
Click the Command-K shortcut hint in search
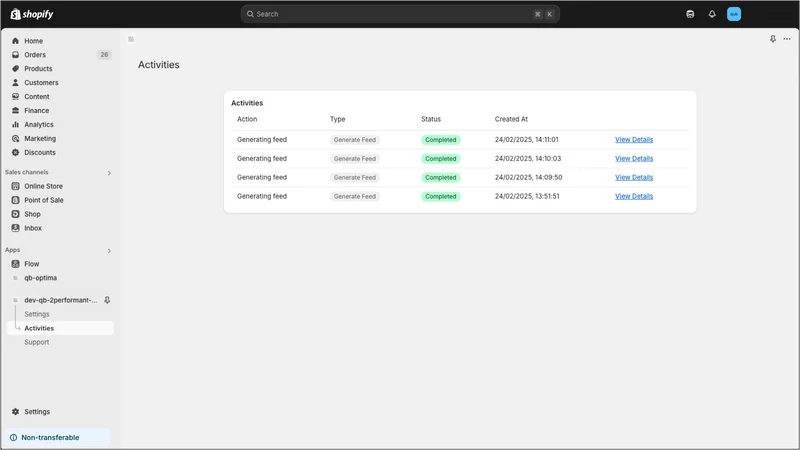pos(543,14)
